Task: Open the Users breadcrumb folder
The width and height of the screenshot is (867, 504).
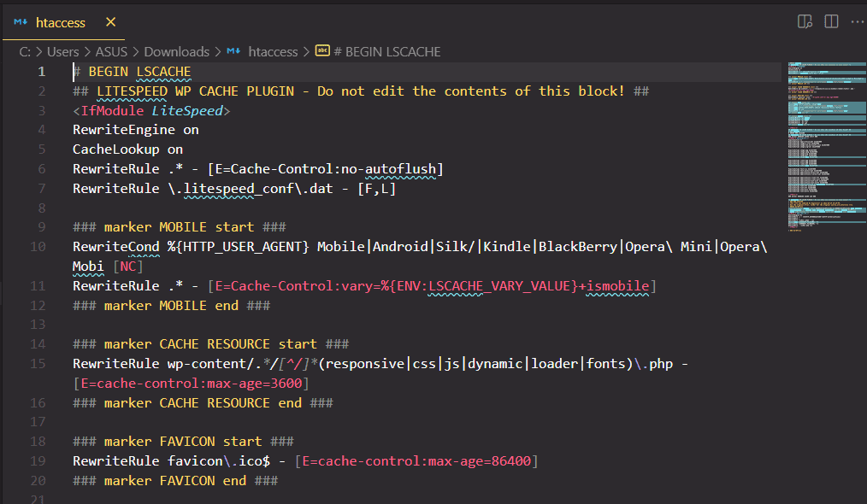Action: pyautogui.click(x=62, y=51)
